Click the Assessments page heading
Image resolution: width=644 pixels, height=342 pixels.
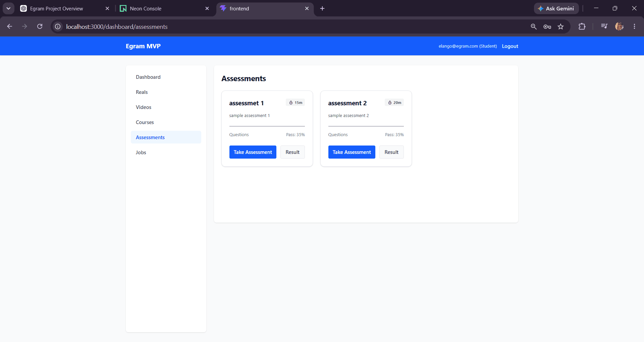tap(244, 78)
